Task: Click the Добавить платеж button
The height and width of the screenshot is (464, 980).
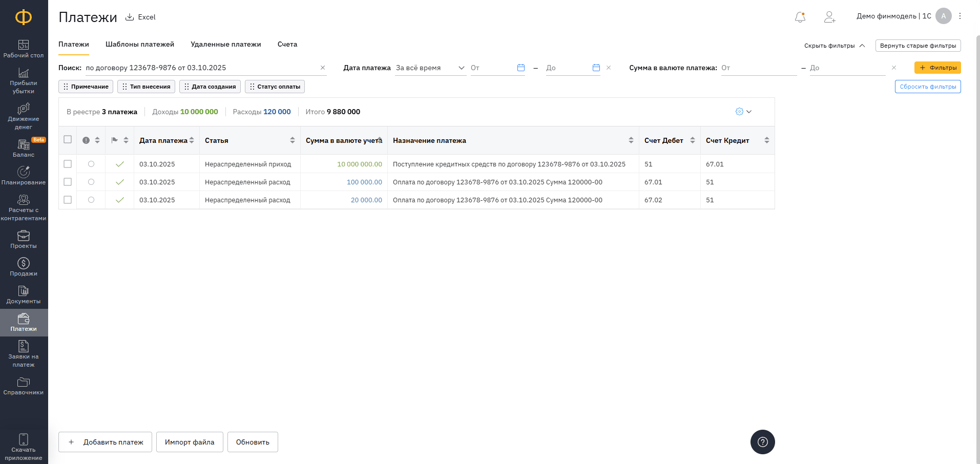Action: (106, 442)
